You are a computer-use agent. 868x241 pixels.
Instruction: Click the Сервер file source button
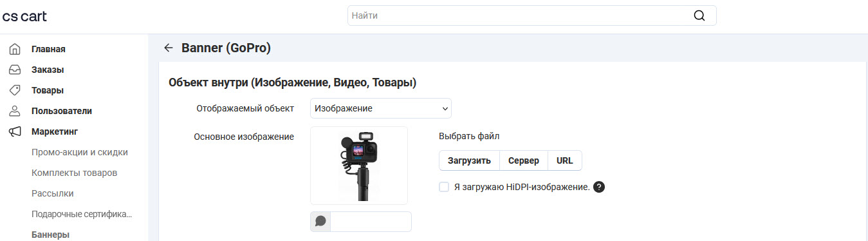coord(524,160)
